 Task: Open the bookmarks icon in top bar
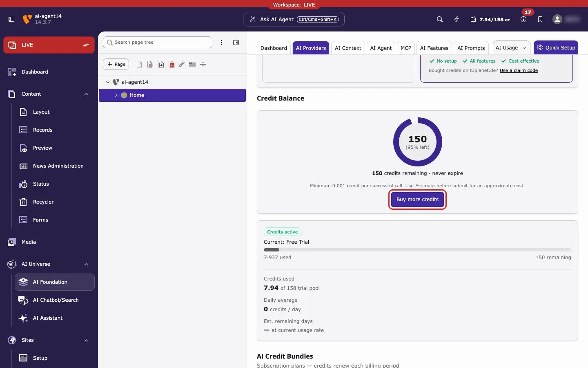(540, 19)
